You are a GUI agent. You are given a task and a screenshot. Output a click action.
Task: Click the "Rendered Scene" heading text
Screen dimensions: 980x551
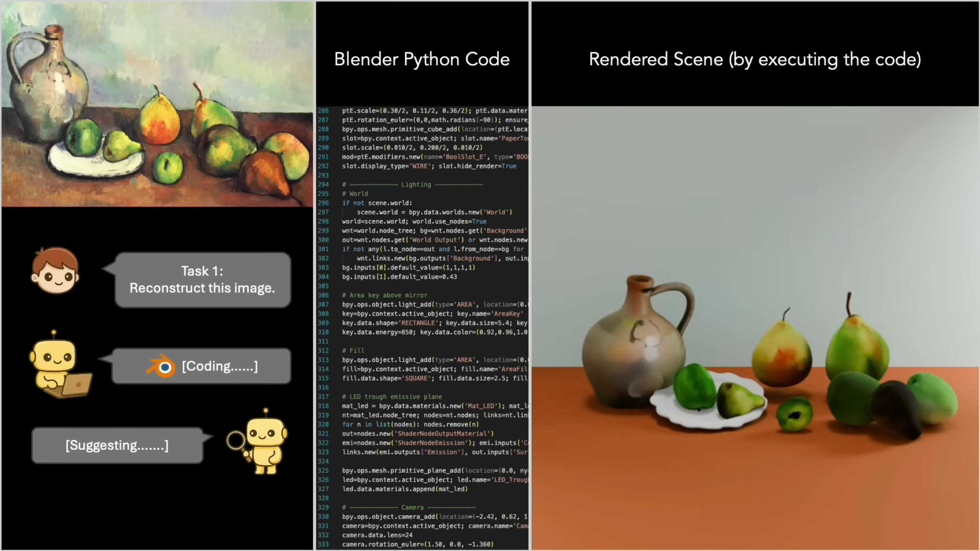[754, 59]
